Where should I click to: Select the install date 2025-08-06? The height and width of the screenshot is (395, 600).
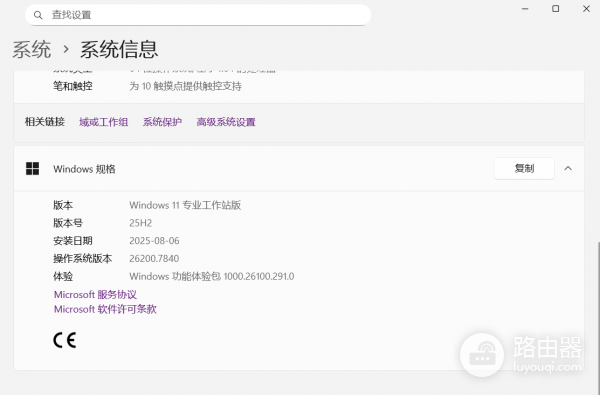[x=154, y=241]
